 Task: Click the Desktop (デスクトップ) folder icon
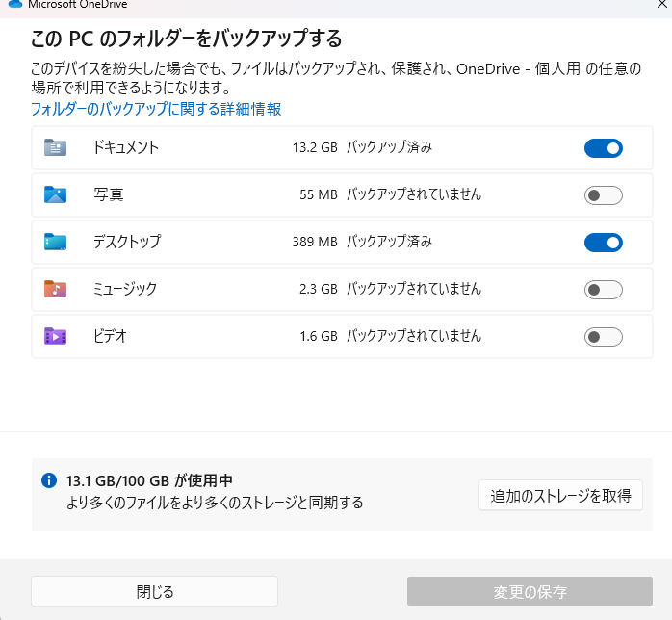click(55, 242)
